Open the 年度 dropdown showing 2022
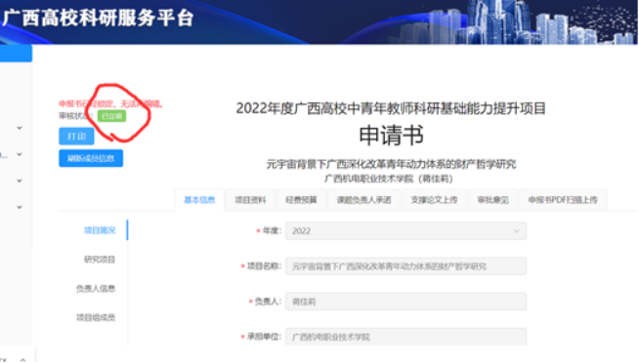This screenshot has width=639, height=364. pyautogui.click(x=405, y=231)
